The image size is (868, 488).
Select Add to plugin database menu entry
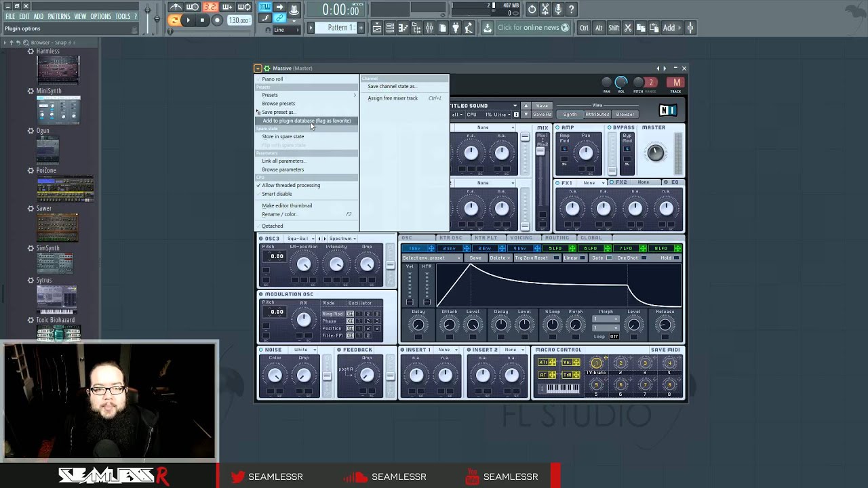[x=307, y=121]
